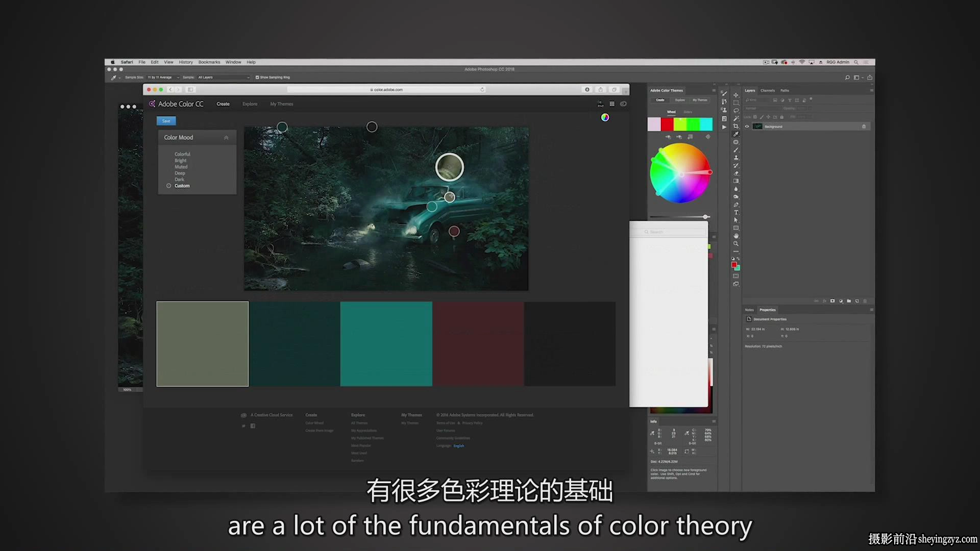The image size is (980, 551).
Task: Select the Custom color mood option
Action: point(182,186)
